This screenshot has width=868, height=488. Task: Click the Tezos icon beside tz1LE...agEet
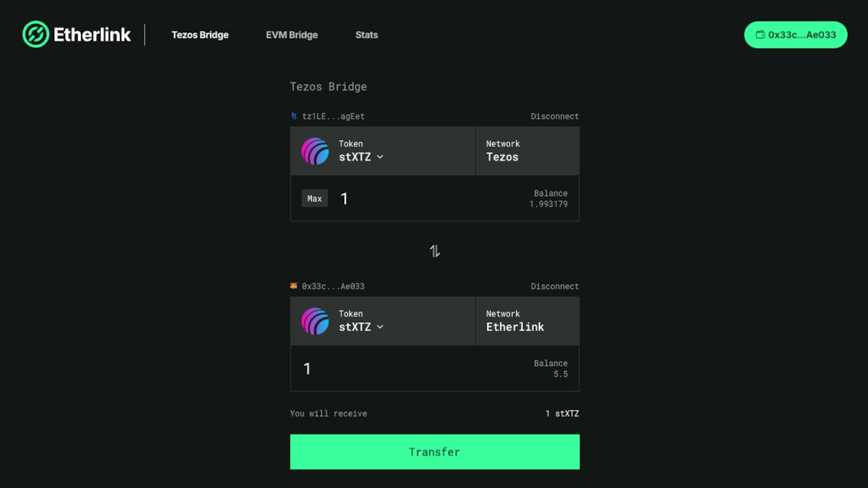[294, 116]
